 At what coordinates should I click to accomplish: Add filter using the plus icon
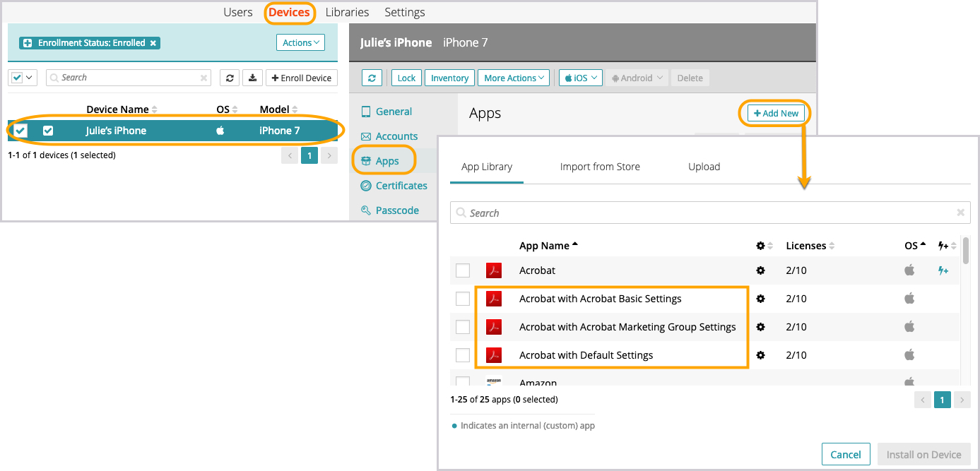click(28, 43)
